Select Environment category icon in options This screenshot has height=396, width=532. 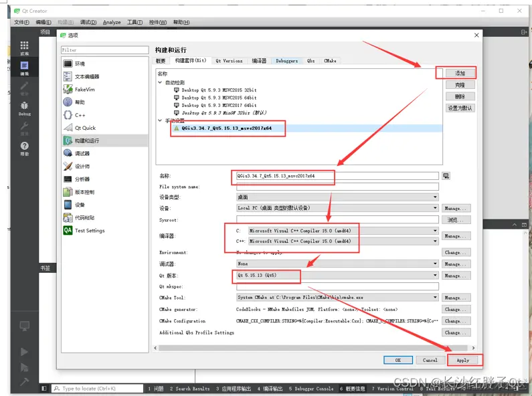(68, 64)
